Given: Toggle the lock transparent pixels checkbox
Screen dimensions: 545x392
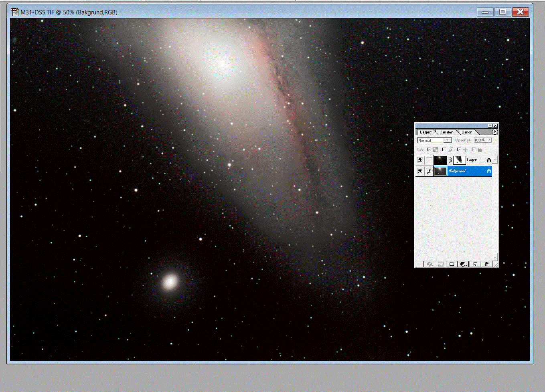Looking at the screenshot, I should click(x=429, y=150).
